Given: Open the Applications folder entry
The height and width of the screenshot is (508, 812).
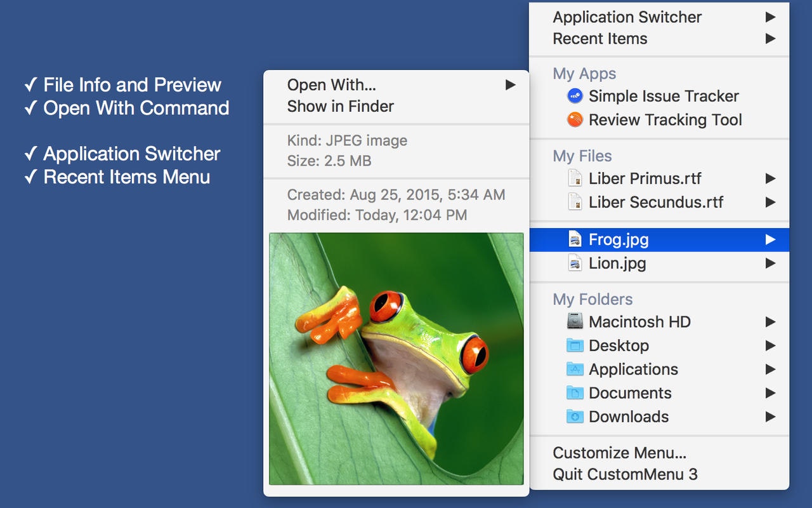Looking at the screenshot, I should 659,369.
